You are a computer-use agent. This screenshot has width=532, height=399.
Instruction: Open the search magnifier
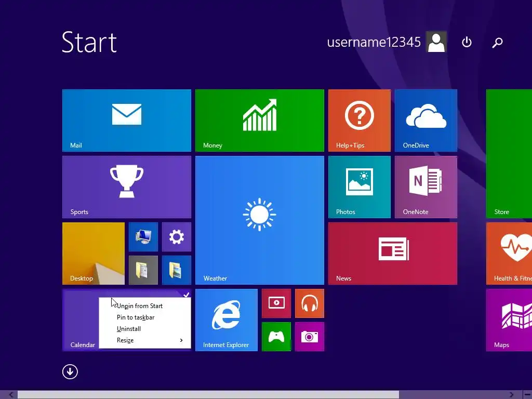497,43
